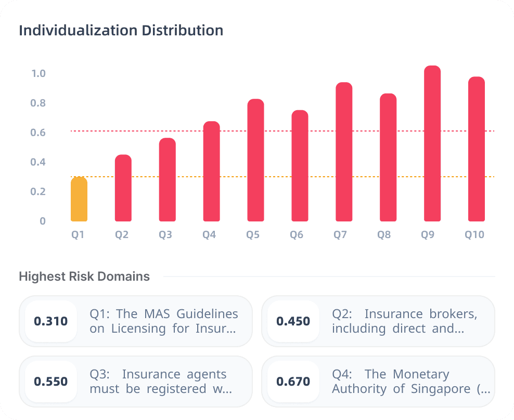Click the 0.670 score badge
514x420 pixels.
[293, 382]
